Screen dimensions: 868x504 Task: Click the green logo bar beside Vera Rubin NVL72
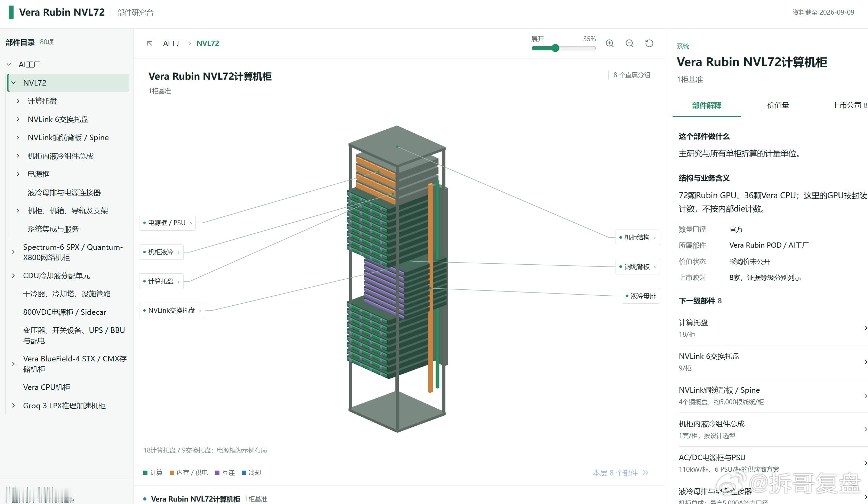coord(11,12)
